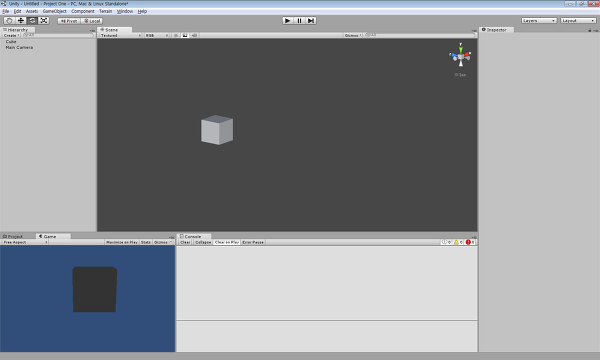Screen dimensions: 600x360
Task: Select the Move tool in the toolbar
Action: (21, 21)
